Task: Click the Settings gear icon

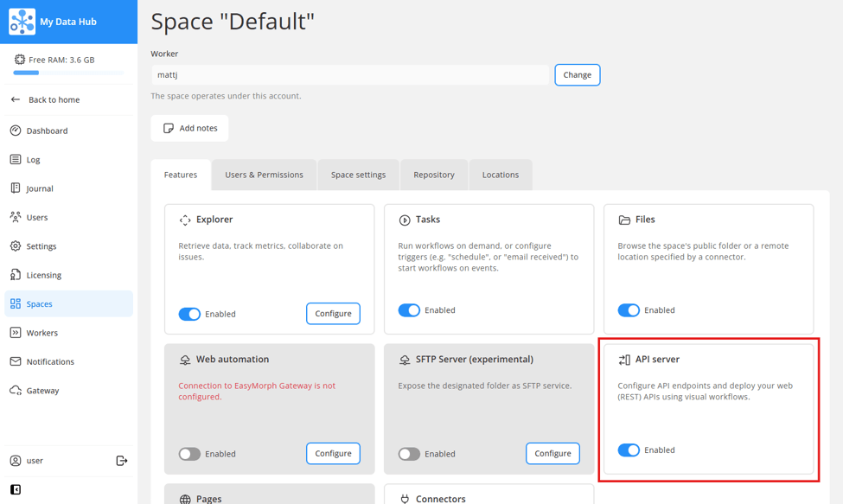Action: tap(16, 246)
